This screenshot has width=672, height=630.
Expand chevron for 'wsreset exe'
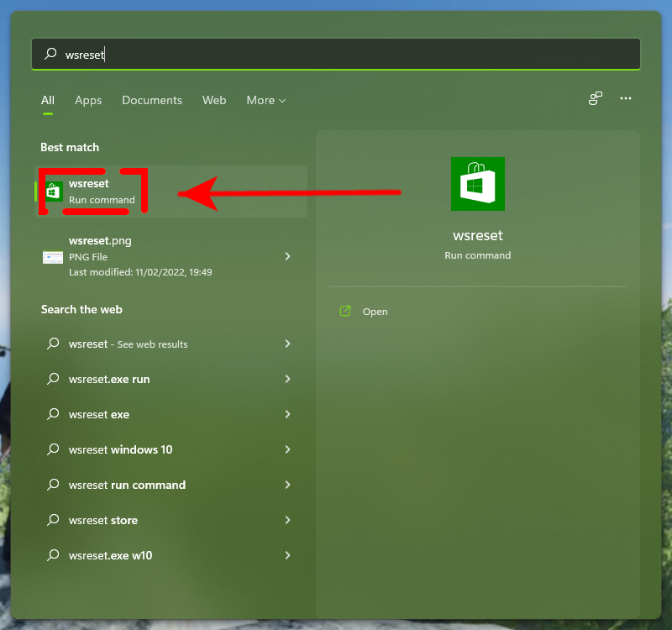click(x=287, y=414)
